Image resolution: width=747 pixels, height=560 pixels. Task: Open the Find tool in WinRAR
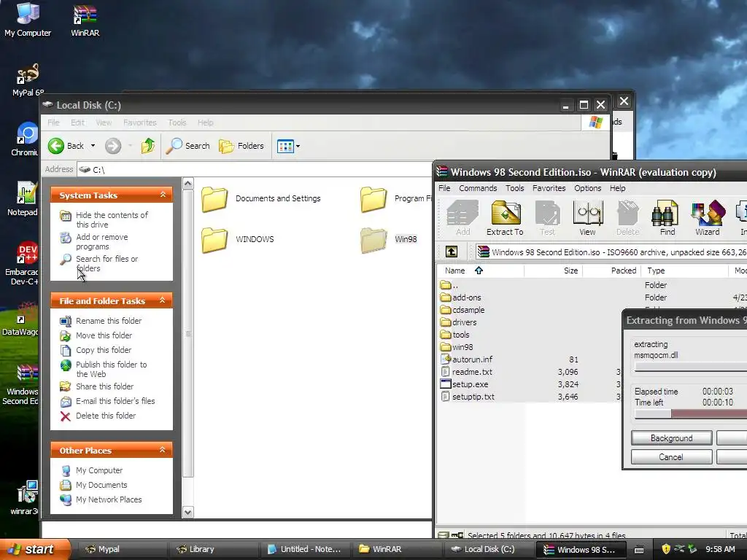(x=667, y=218)
